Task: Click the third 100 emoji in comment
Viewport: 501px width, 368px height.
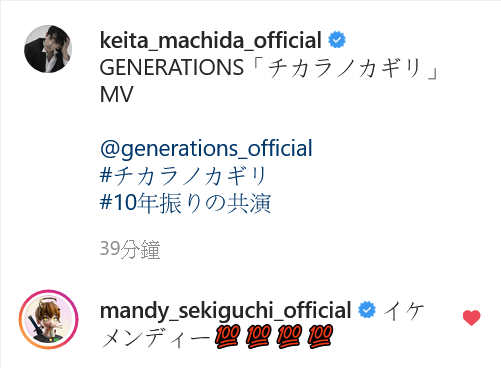Action: tap(289, 337)
